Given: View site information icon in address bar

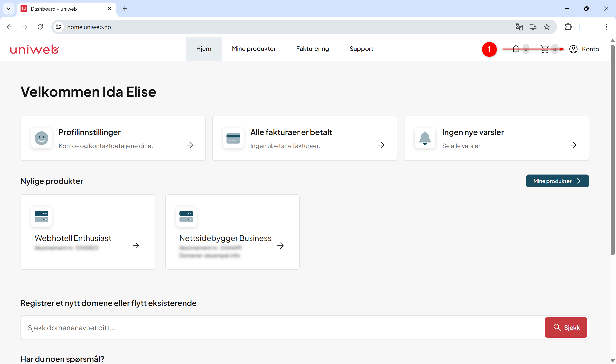Looking at the screenshot, I should (x=58, y=27).
